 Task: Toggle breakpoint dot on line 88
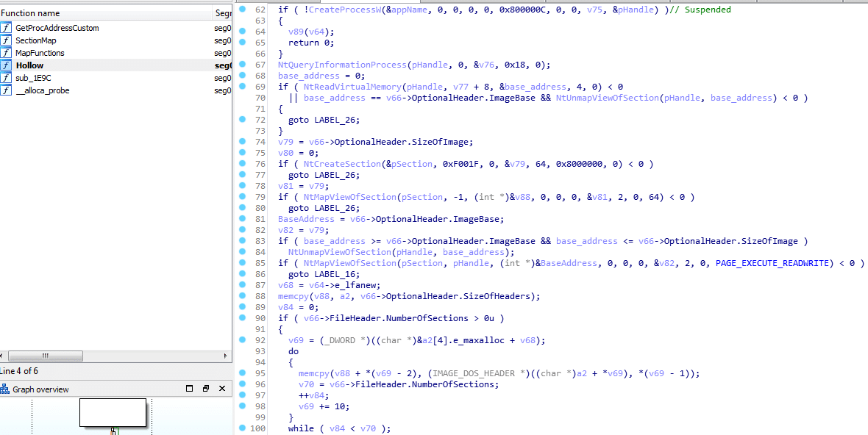[x=243, y=295]
